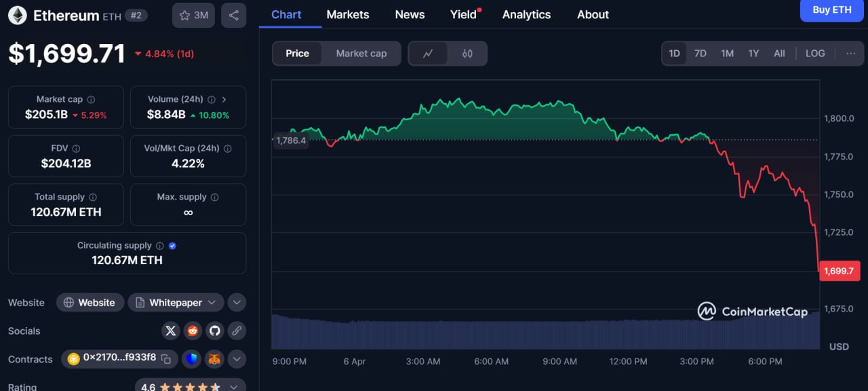Select the Price chart toggle
The height and width of the screenshot is (391, 868).
[x=297, y=54]
